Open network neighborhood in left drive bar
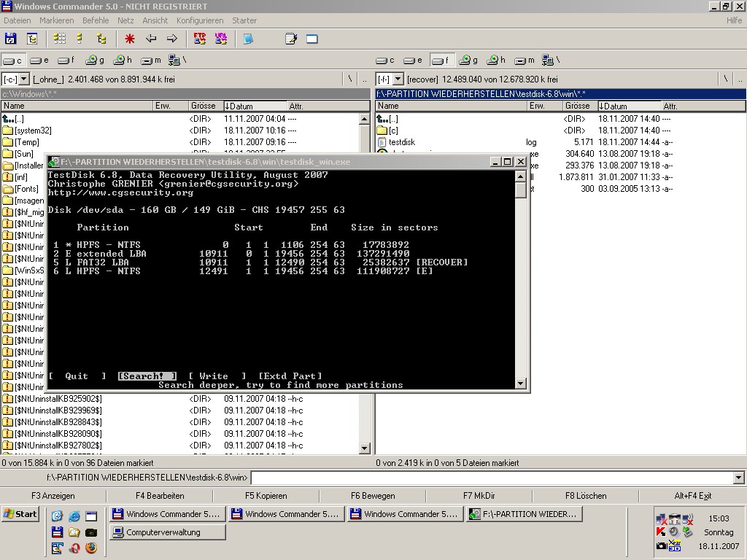 coord(177,60)
